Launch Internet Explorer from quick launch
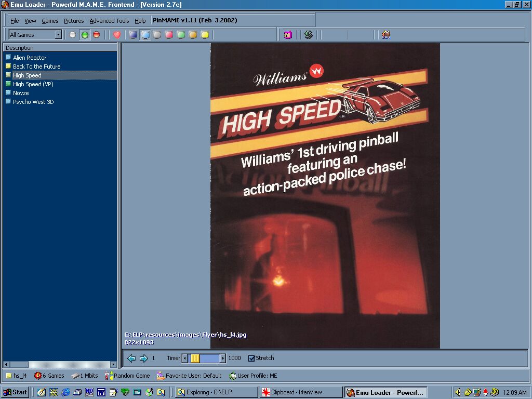This screenshot has width=532, height=399. tap(65, 393)
